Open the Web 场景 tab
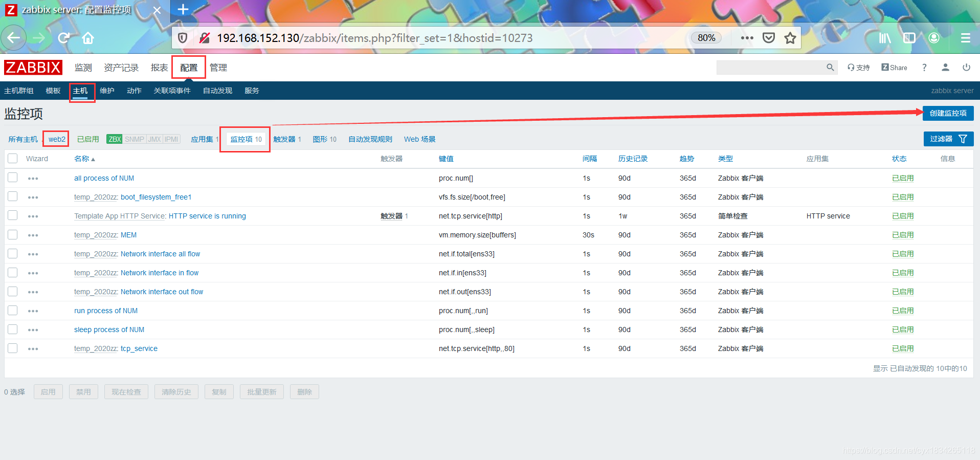The height and width of the screenshot is (460, 980). click(419, 139)
